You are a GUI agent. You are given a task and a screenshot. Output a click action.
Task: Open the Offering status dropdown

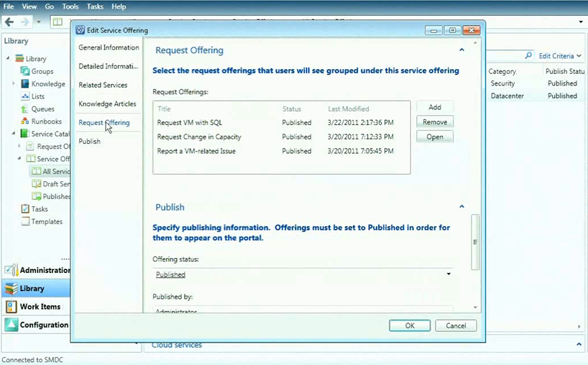[449, 274]
